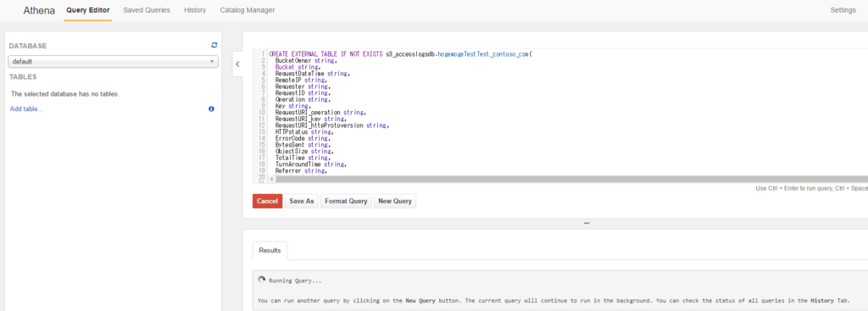Open Settings in the top bar
The image size is (868, 311).
tap(843, 10)
